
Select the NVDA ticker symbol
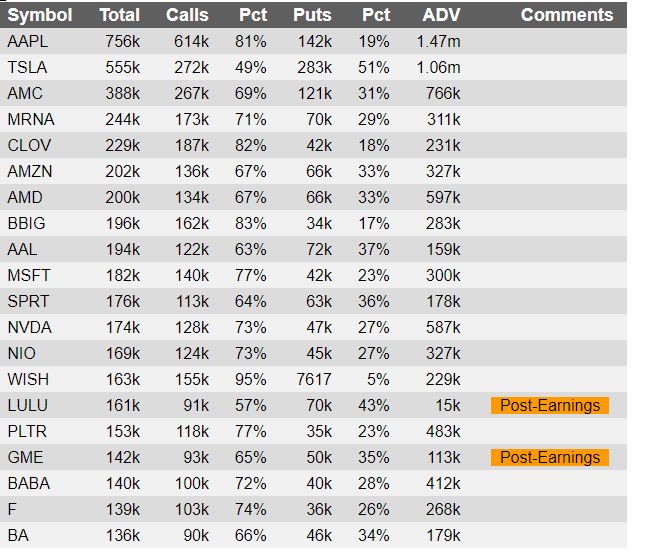[29, 328]
